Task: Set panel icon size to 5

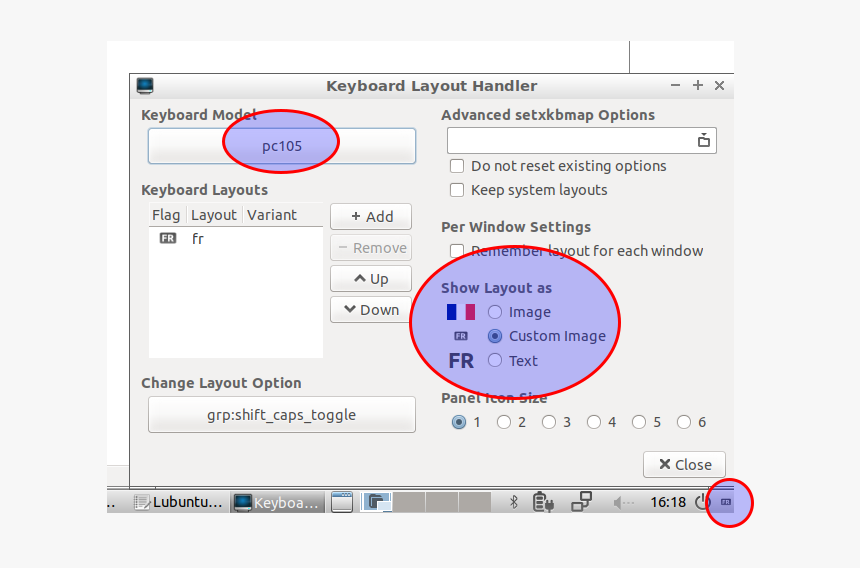Action: point(638,422)
